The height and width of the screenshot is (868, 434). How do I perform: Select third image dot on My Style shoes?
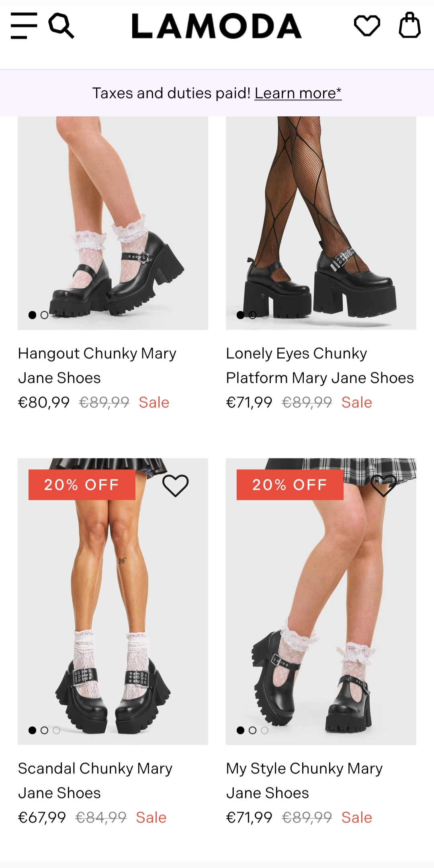point(264,730)
